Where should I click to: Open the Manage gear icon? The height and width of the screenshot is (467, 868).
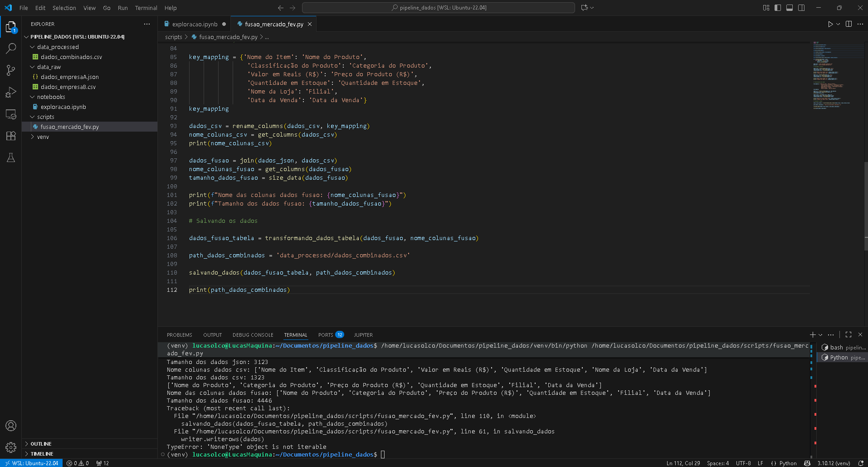point(11,447)
